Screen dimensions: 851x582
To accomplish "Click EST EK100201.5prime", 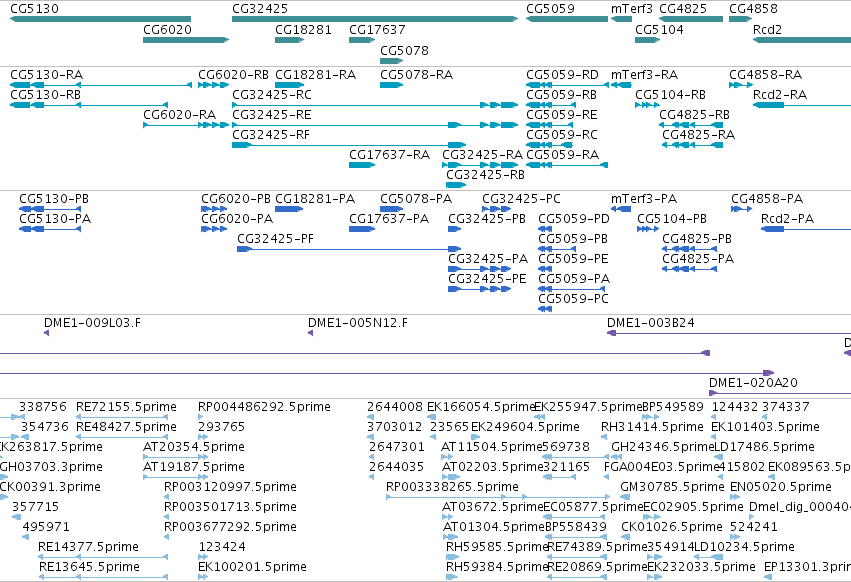I will [x=203, y=577].
